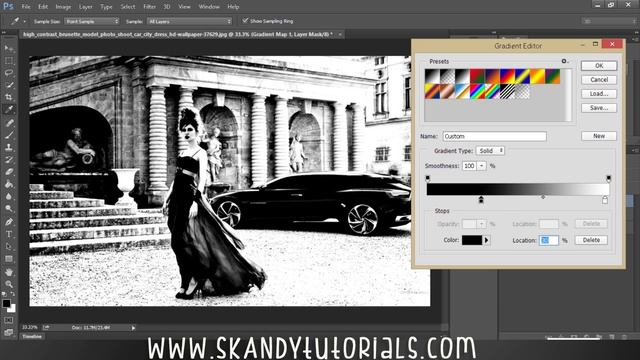Select the Paint Bucket tool
Screen dimensions: 640x360
pyautogui.click(x=9, y=184)
